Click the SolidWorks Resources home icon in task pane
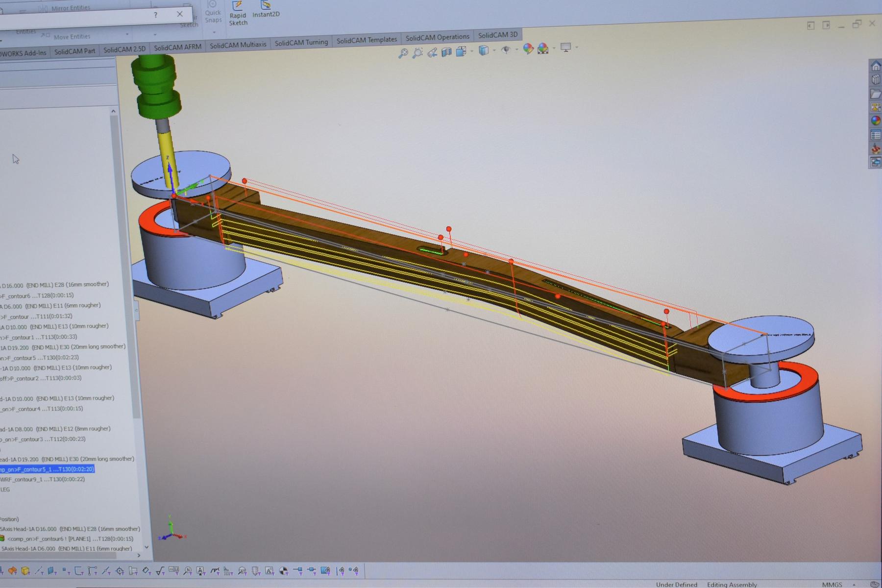This screenshot has width=882, height=588. [x=875, y=66]
